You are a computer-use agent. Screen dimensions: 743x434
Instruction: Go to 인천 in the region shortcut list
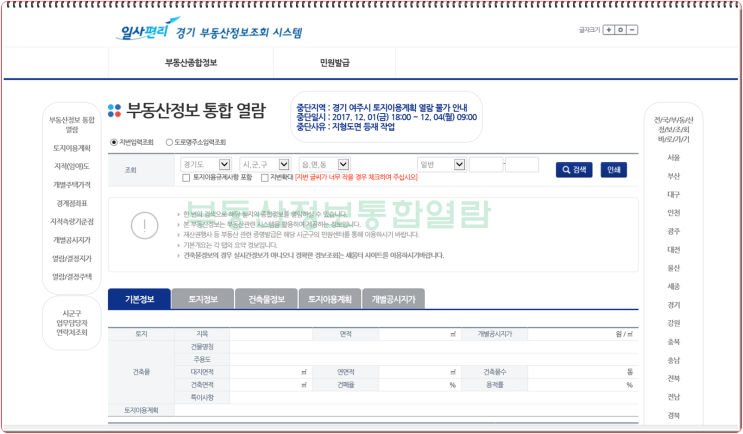(x=673, y=213)
